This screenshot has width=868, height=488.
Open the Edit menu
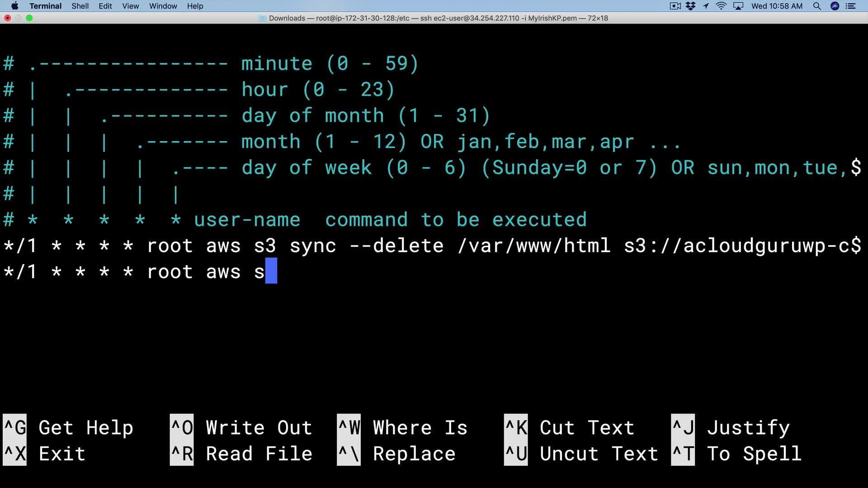pos(105,6)
